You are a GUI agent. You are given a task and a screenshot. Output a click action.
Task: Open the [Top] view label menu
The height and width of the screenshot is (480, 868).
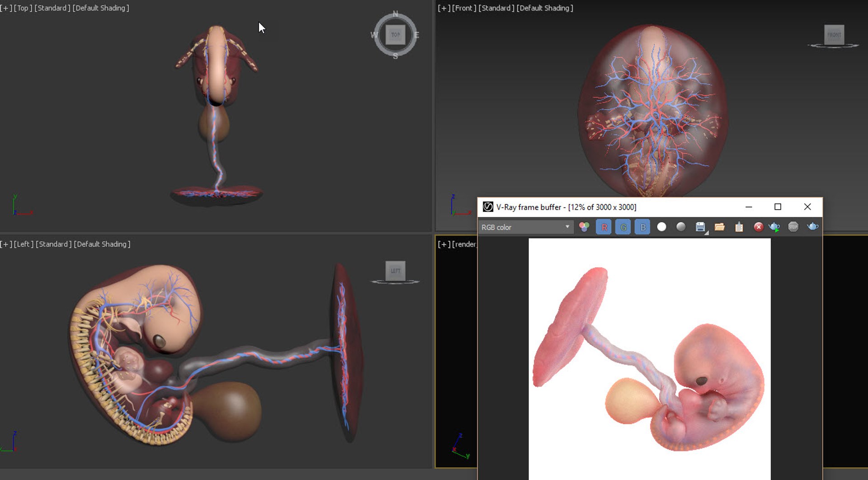[23, 8]
